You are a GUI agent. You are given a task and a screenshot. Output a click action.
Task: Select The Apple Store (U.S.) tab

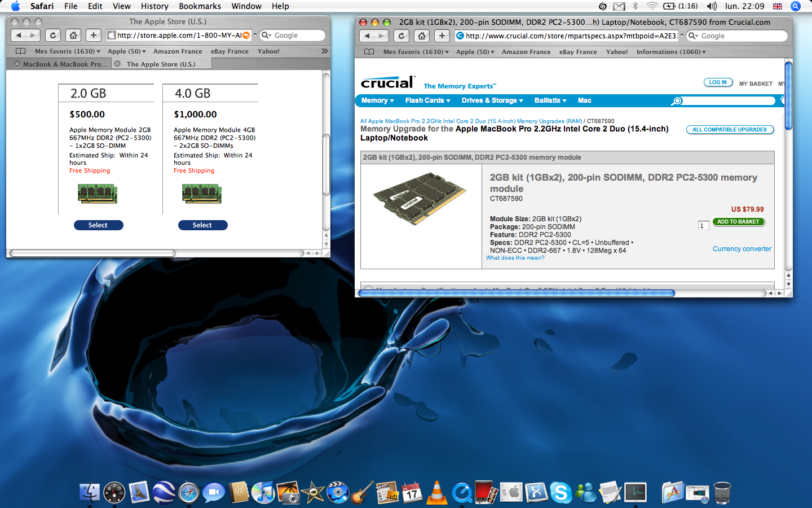click(x=161, y=64)
